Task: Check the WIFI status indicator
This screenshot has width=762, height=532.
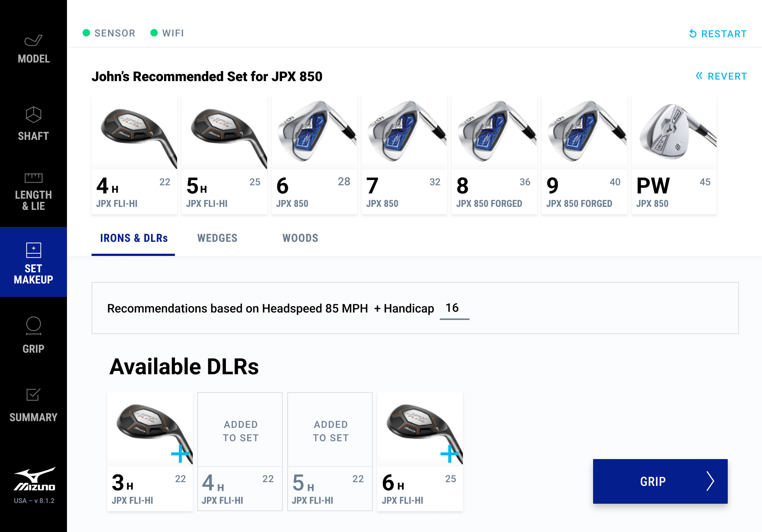Action: point(154,33)
